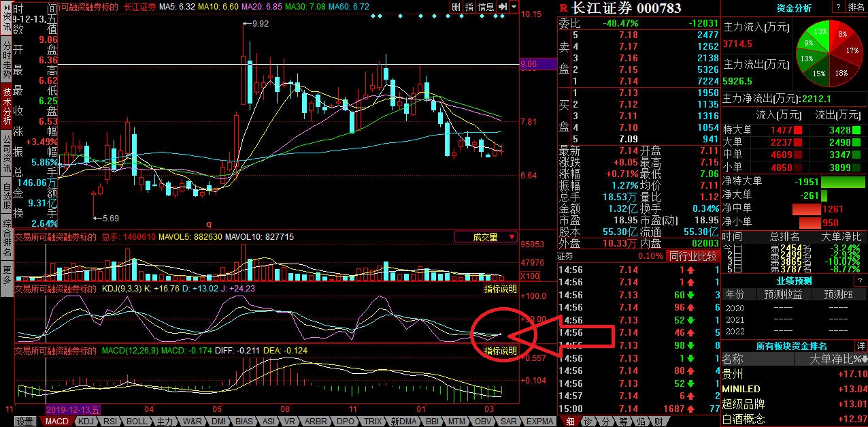
Task: Click the 超级品牌 sector row
Action: (x=795, y=404)
